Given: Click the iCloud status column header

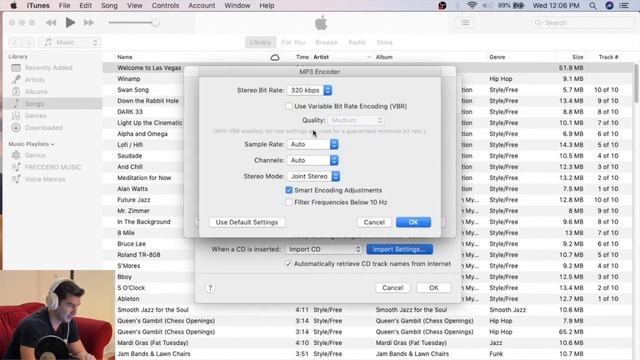Looking at the screenshot, I should 275,57.
